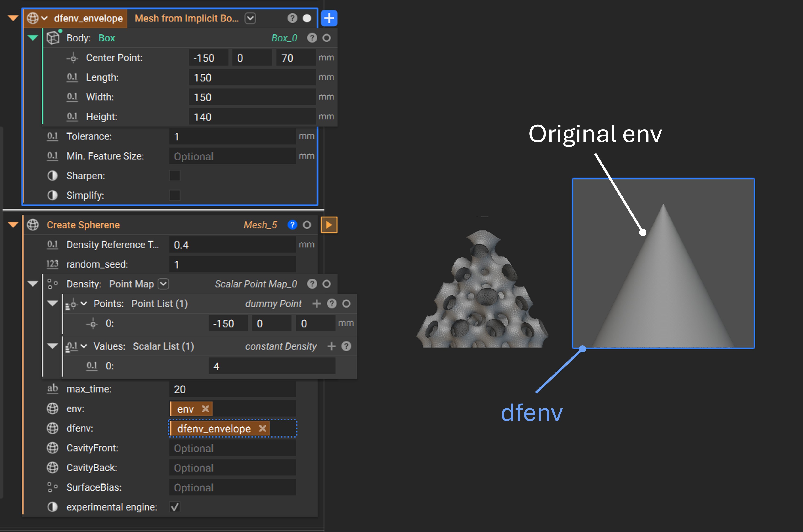The image size is (803, 532).
Task: Remove dfenv_envelope chip with its X
Action: 262,429
